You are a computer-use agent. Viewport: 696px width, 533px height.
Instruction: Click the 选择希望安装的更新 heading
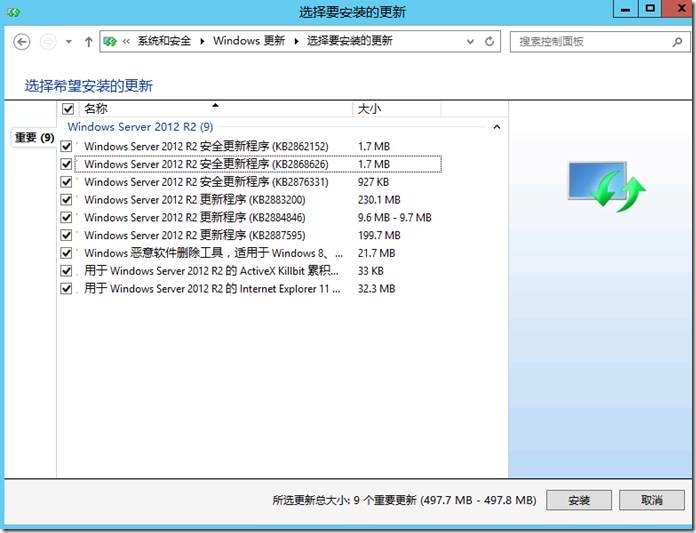[x=89, y=86]
